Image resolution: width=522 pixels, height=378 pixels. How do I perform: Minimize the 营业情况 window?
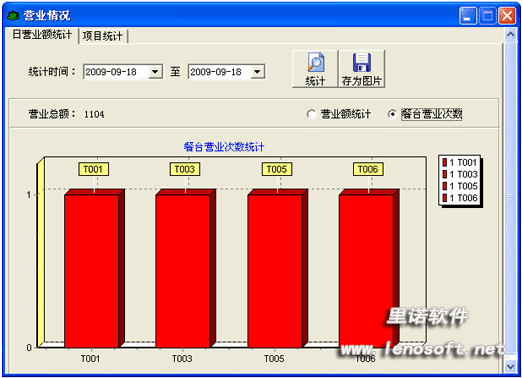tap(468, 16)
